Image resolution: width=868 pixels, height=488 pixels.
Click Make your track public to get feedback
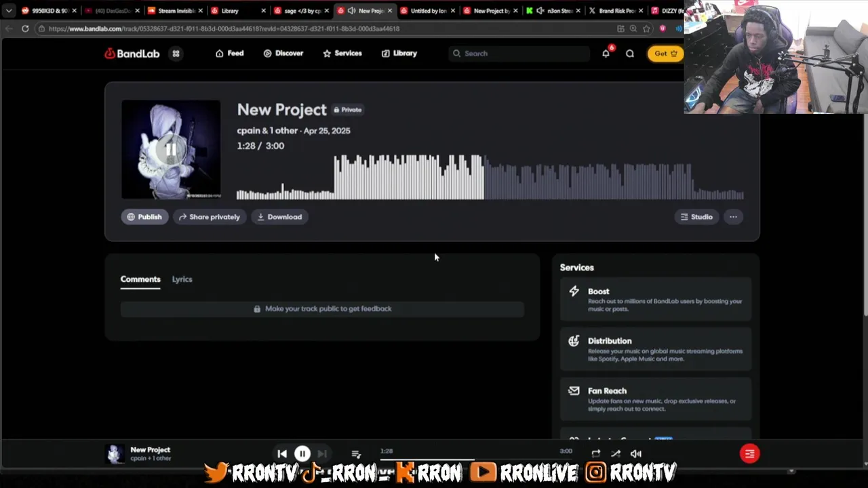322,309
